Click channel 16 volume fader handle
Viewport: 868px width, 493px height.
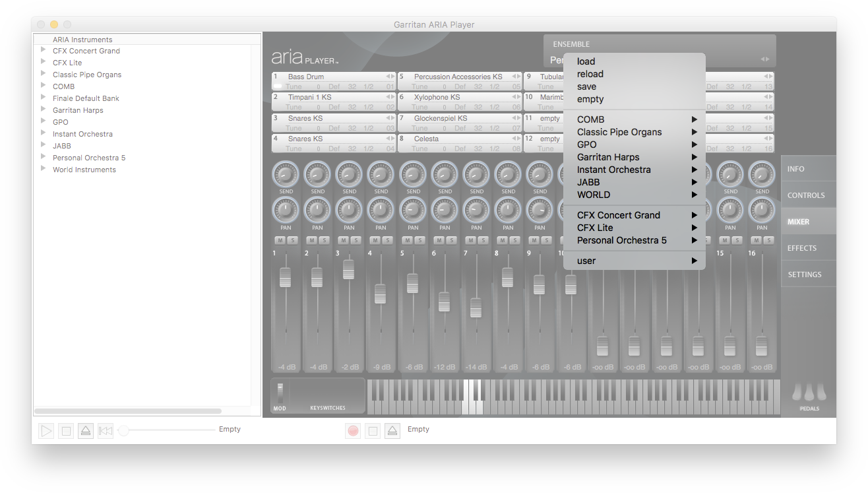tap(761, 346)
